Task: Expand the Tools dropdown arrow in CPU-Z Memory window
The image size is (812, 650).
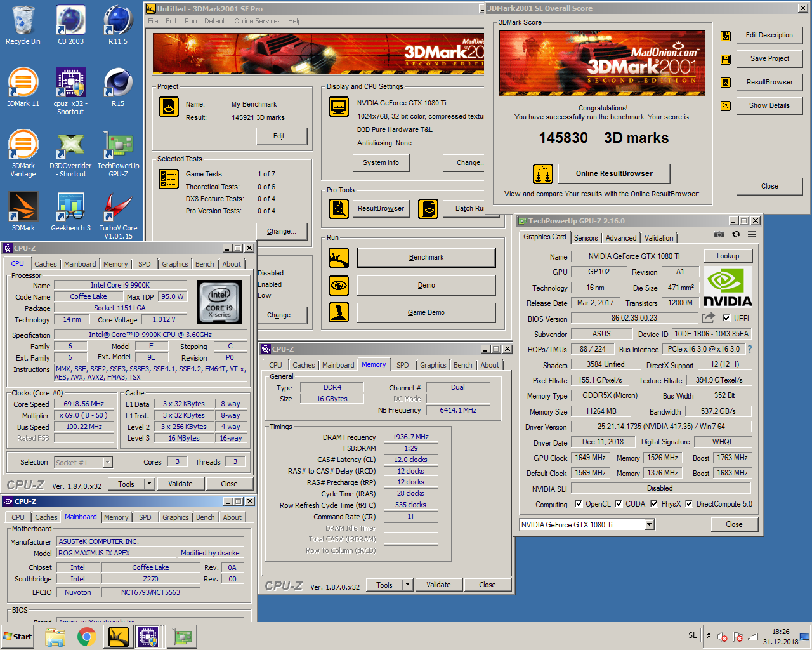Action: click(x=408, y=585)
